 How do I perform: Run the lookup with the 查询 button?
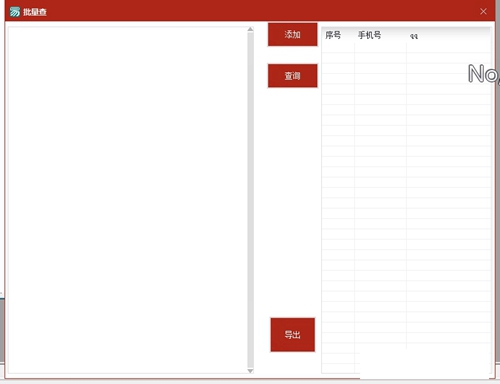(292, 76)
